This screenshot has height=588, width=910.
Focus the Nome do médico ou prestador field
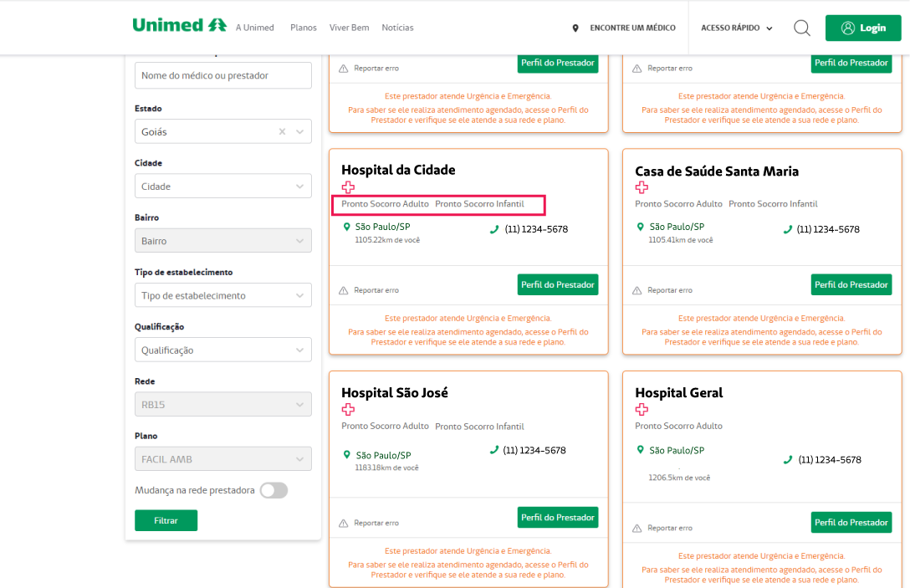[x=222, y=75]
